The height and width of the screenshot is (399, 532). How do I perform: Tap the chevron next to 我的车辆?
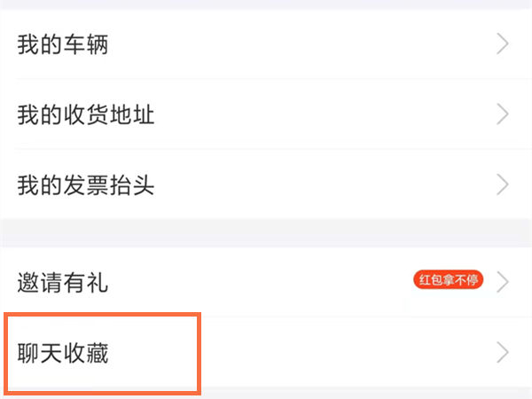[503, 43]
